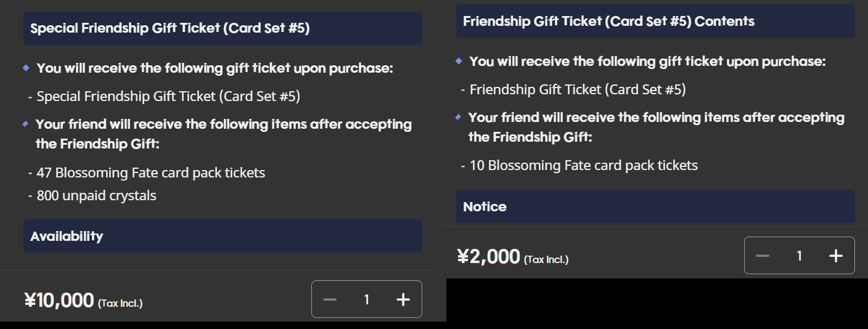The image size is (868, 329).
Task: Decrease quantity for the ¥10,000 ticket
Action: [x=330, y=299]
